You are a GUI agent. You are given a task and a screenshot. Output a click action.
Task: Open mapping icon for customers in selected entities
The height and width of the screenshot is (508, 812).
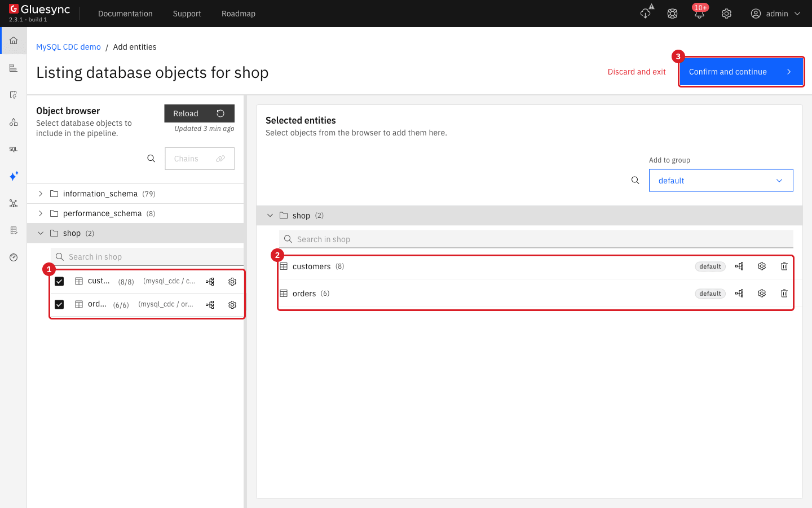click(x=739, y=266)
